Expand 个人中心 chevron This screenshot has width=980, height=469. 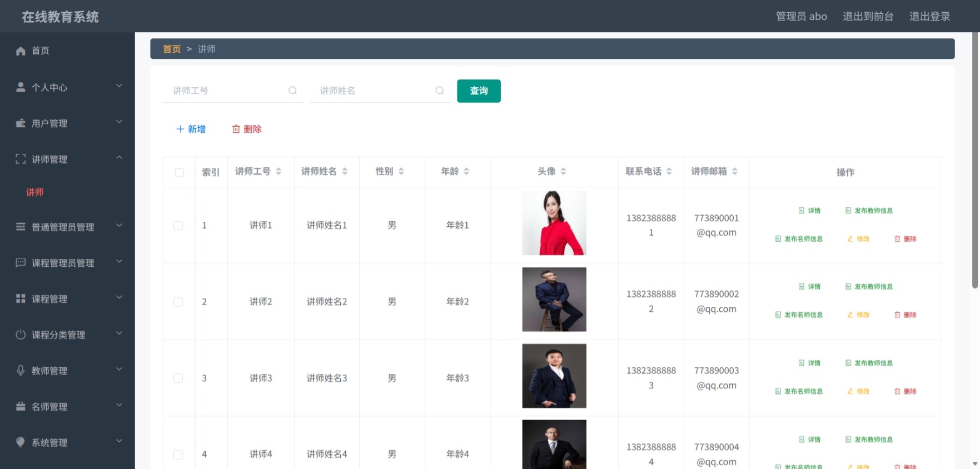coord(119,86)
